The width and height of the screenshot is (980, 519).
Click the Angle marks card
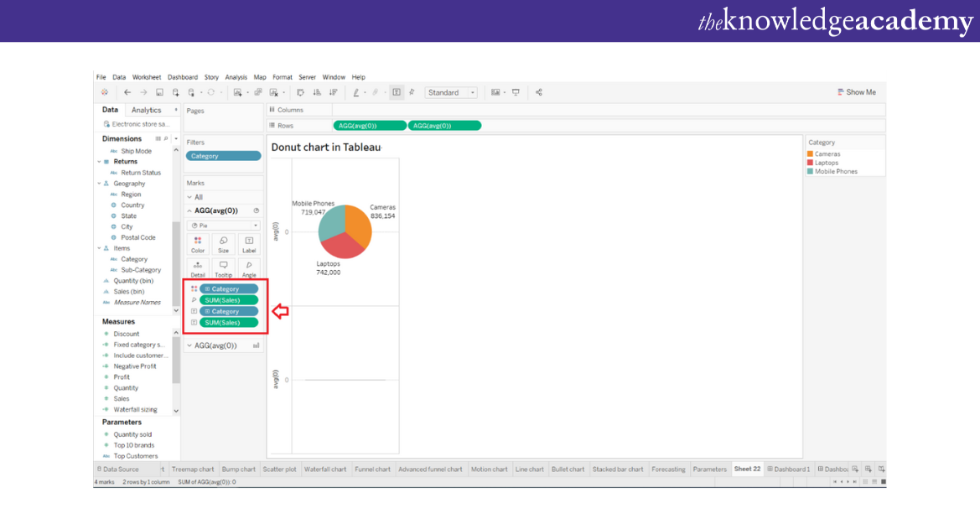point(249,268)
